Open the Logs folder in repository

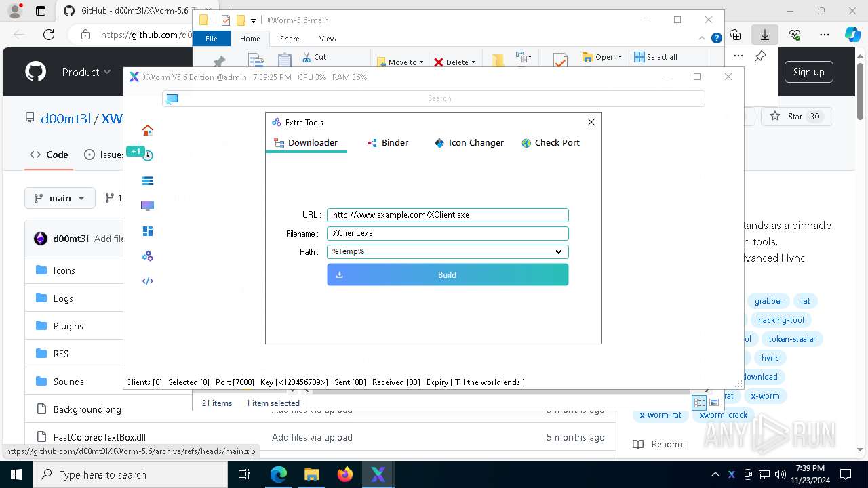[x=63, y=298]
